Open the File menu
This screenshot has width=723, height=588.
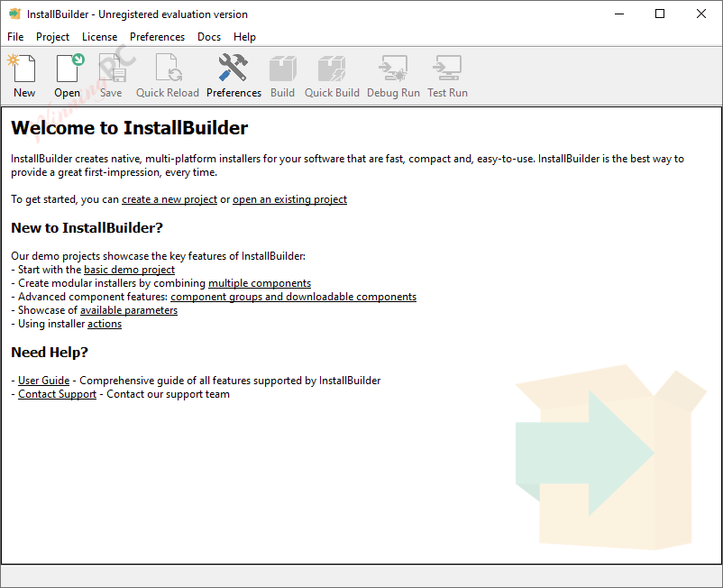(15, 37)
